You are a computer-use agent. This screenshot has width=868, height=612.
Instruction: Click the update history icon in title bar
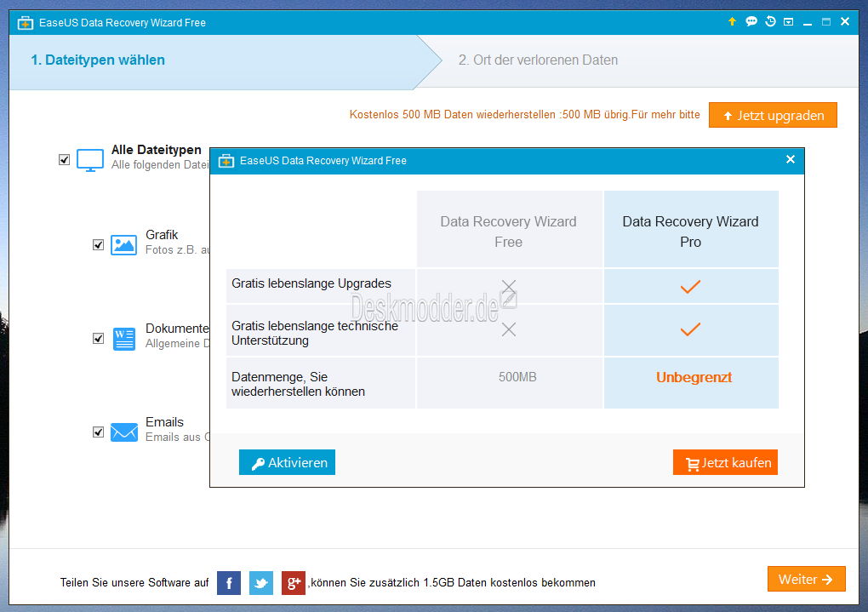pos(770,21)
